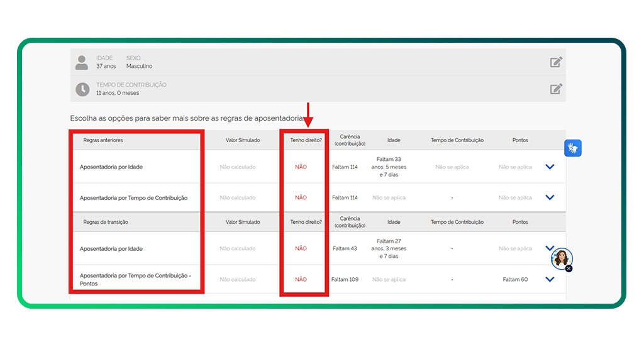Click the 37 anos age value
Screen dimensions: 644x337
106,66
